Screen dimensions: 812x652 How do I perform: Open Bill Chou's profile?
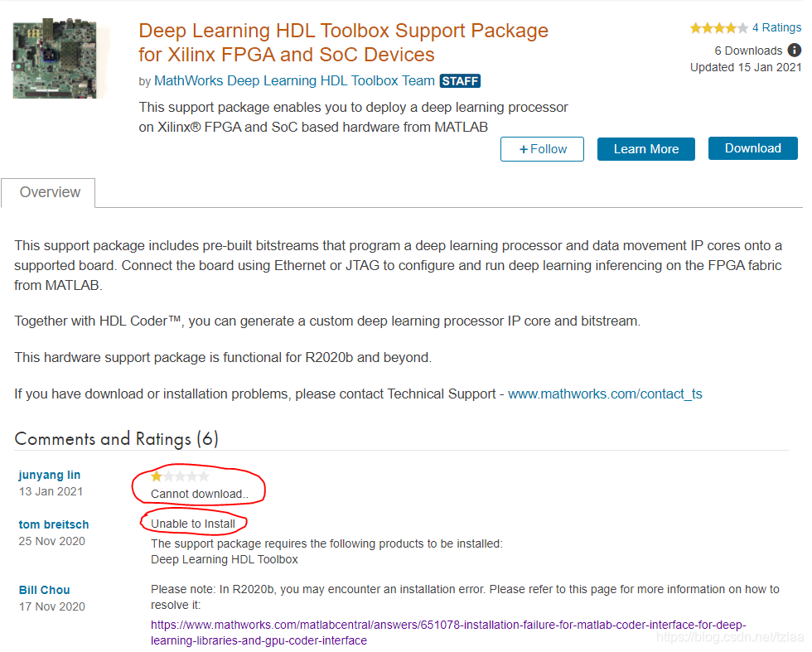coord(45,590)
